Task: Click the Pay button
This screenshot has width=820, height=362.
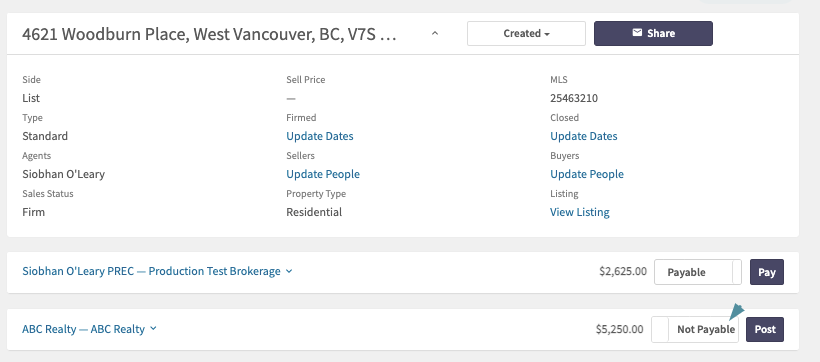Action: [x=767, y=272]
